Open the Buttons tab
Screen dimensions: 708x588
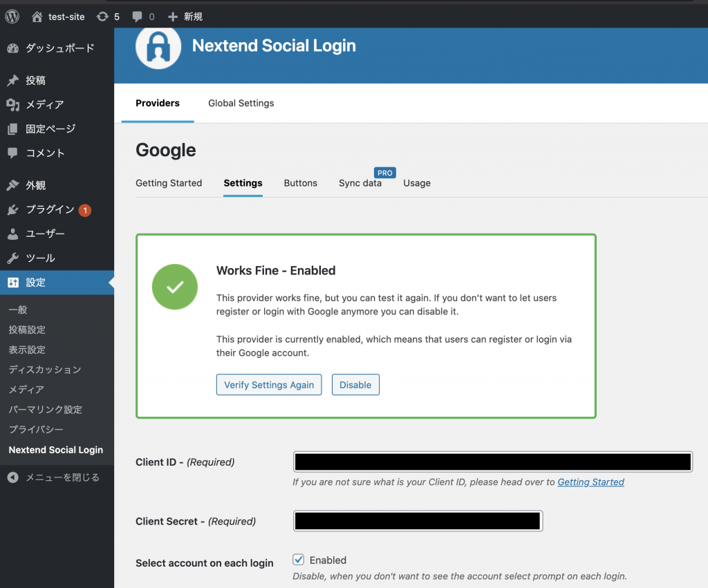301,183
